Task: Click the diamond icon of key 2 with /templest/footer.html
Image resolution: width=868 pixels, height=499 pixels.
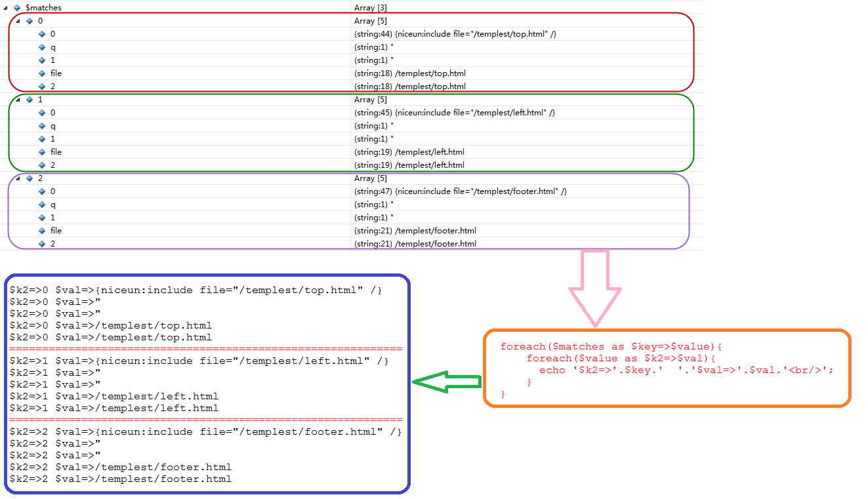Action: pos(42,244)
